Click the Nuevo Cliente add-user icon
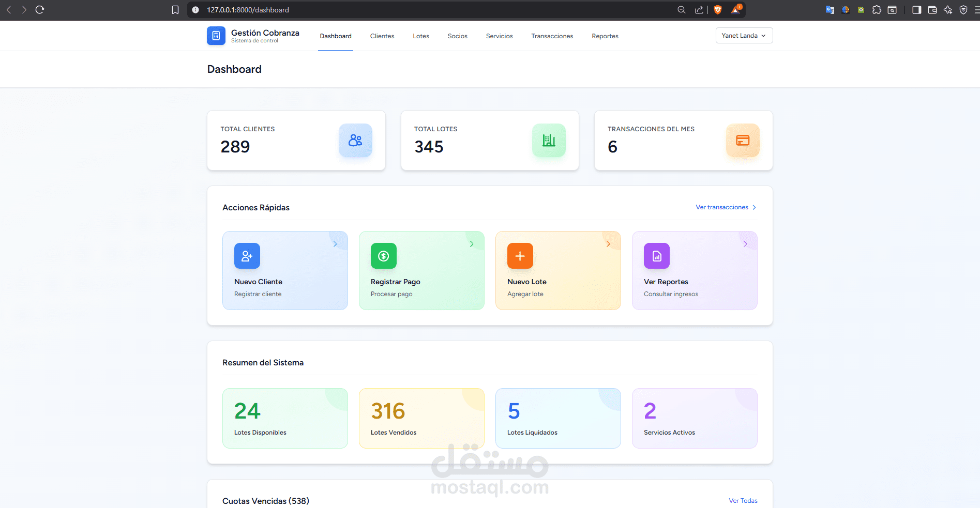The height and width of the screenshot is (508, 980). pyautogui.click(x=247, y=256)
